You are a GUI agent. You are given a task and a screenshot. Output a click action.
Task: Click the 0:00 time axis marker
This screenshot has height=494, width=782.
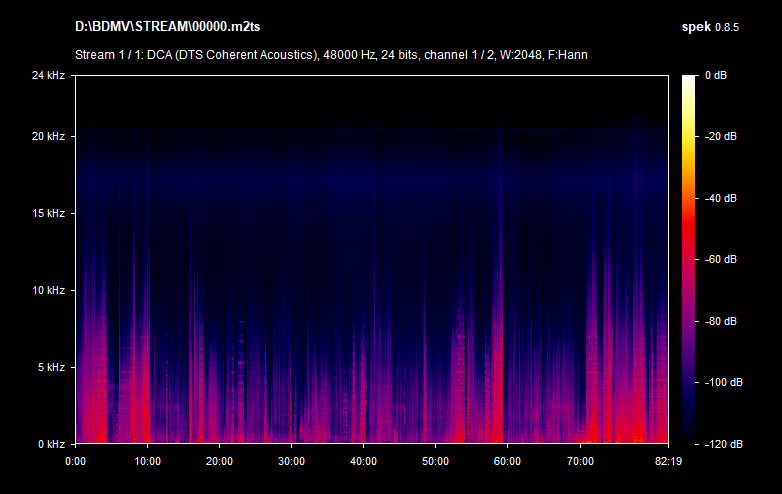coord(76,461)
